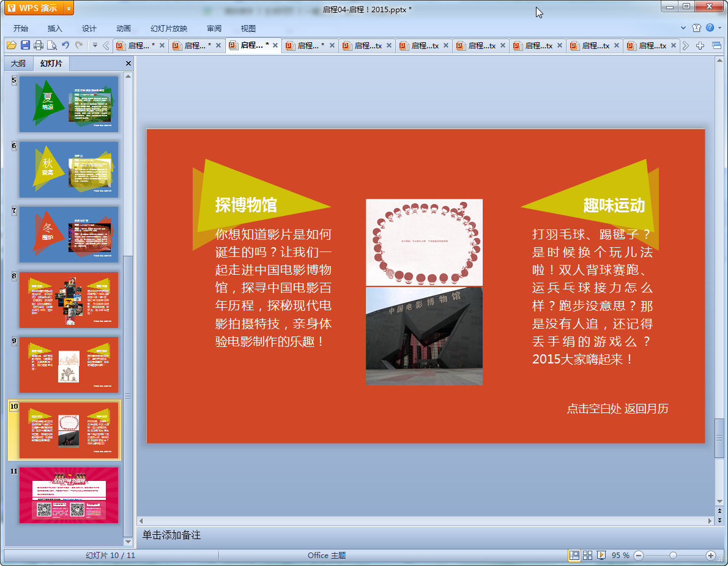
Task: Close the active highlighted document tab
Action: click(275, 45)
